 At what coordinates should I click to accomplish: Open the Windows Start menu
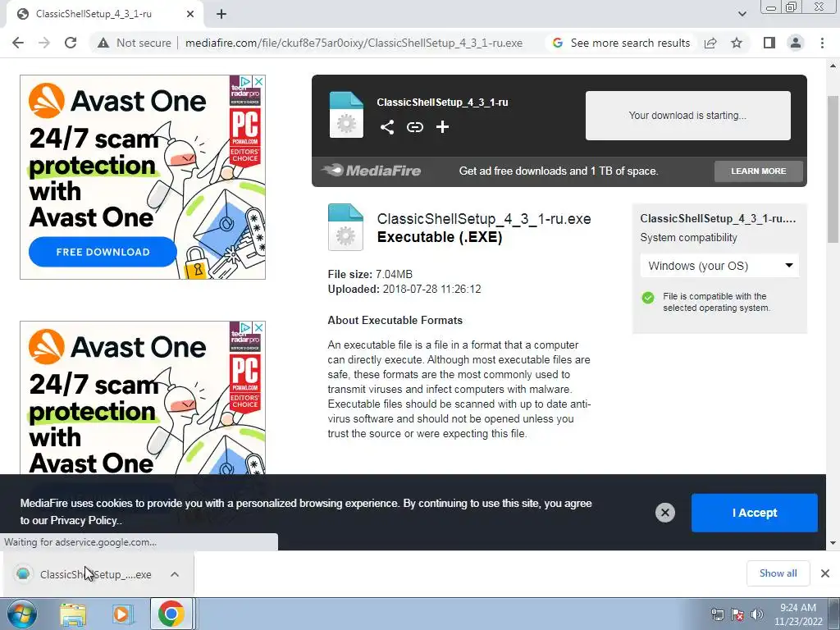pos(22,614)
